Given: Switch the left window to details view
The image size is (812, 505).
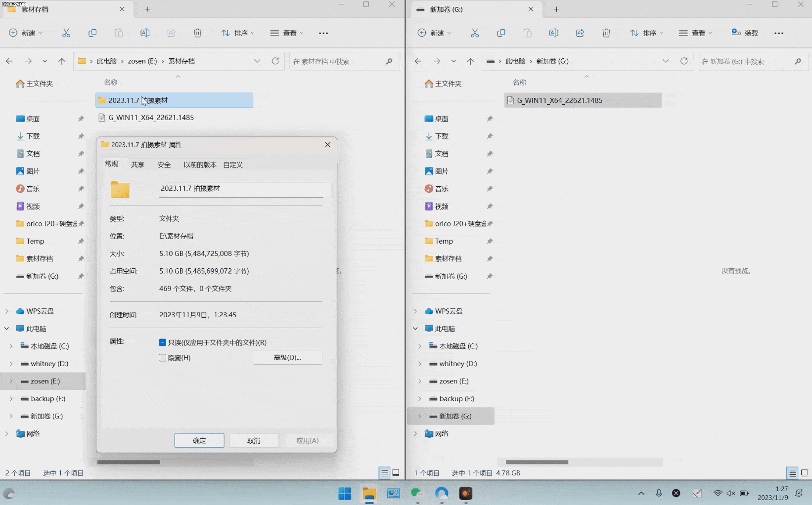Looking at the screenshot, I should point(384,473).
